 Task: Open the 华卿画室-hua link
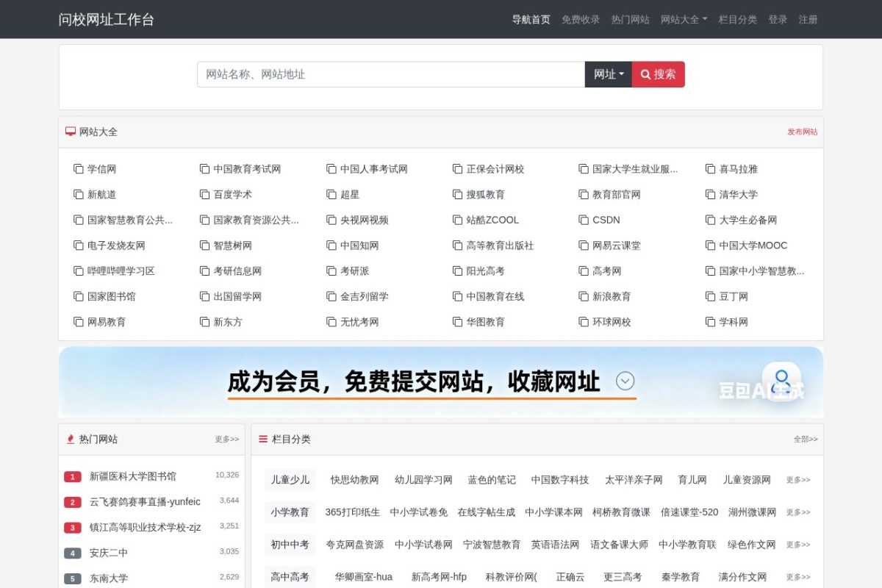[x=364, y=577]
